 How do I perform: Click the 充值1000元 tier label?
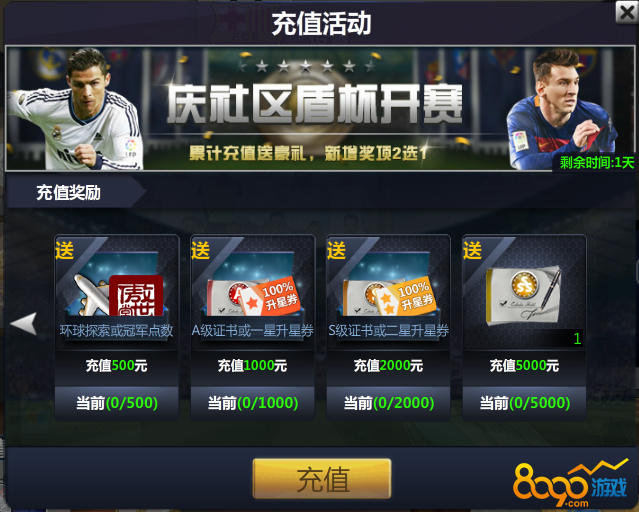pyautogui.click(x=253, y=365)
